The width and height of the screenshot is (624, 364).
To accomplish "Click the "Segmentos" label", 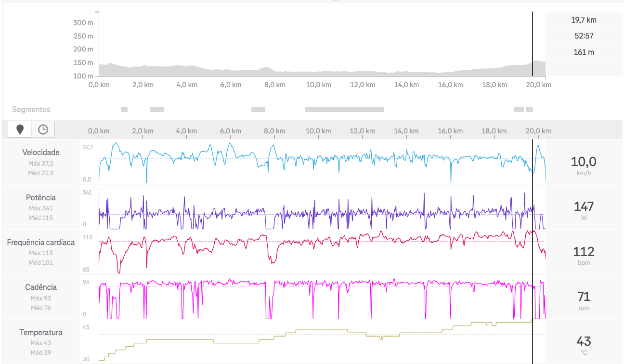I will point(31,110).
